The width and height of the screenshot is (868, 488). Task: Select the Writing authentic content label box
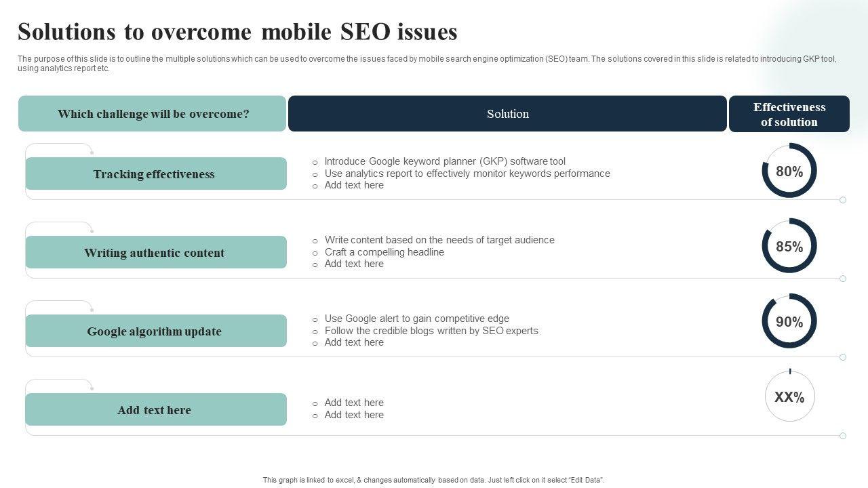pyautogui.click(x=155, y=253)
